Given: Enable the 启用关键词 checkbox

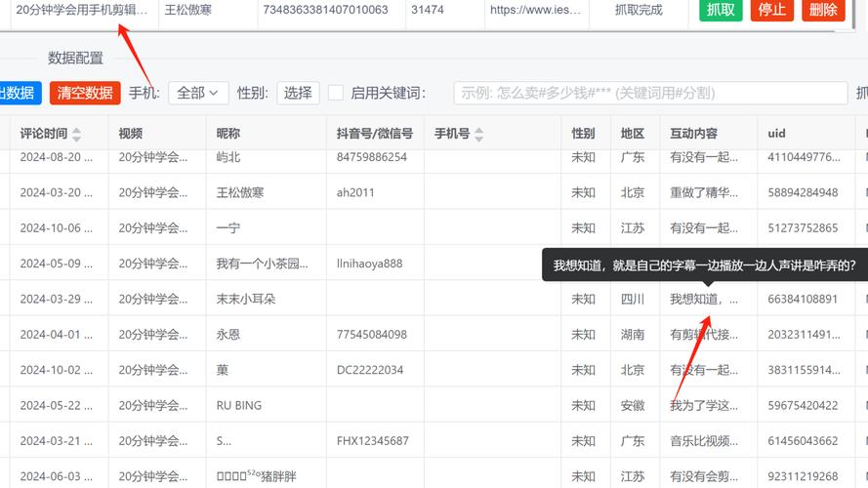Looking at the screenshot, I should click(x=336, y=93).
